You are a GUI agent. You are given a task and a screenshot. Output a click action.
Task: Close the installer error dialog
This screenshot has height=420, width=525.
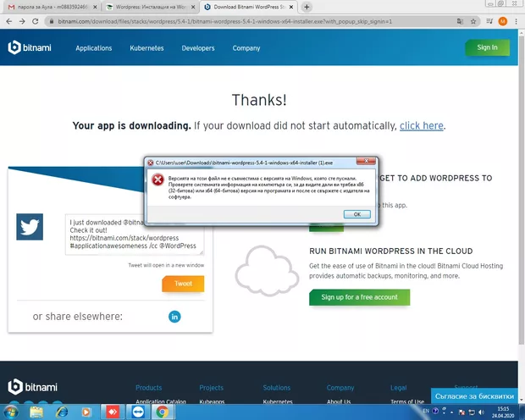click(x=366, y=161)
